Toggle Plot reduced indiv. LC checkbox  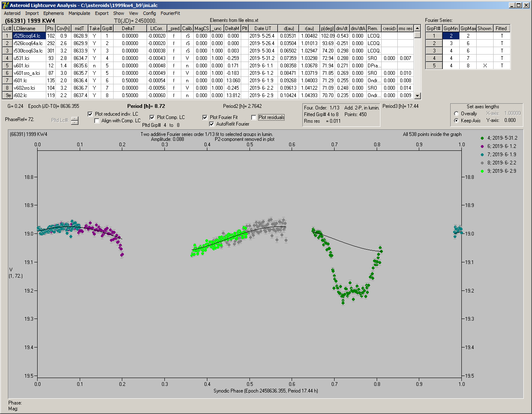90,114
